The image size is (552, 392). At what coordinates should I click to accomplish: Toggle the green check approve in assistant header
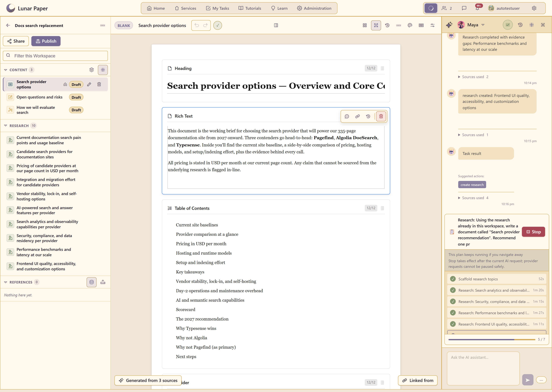508,25
